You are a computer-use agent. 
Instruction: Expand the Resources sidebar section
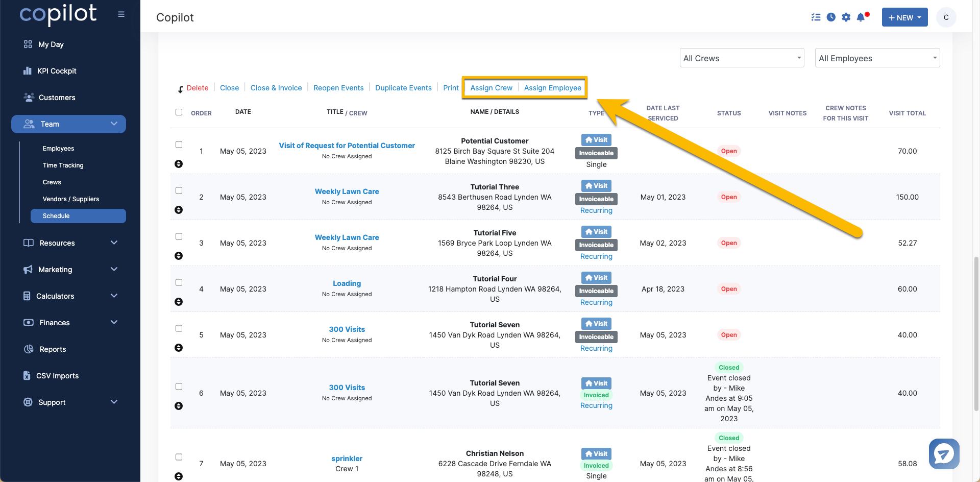tap(70, 243)
